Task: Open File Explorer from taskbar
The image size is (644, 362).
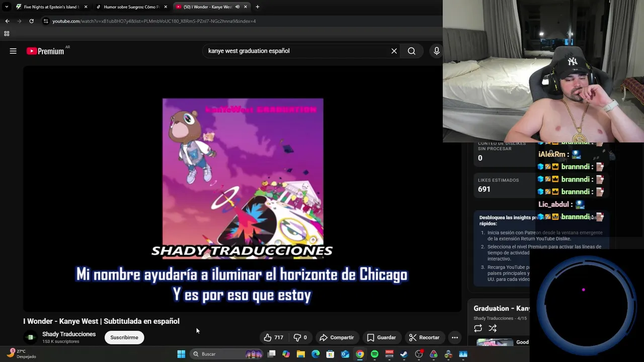Action: click(301, 354)
